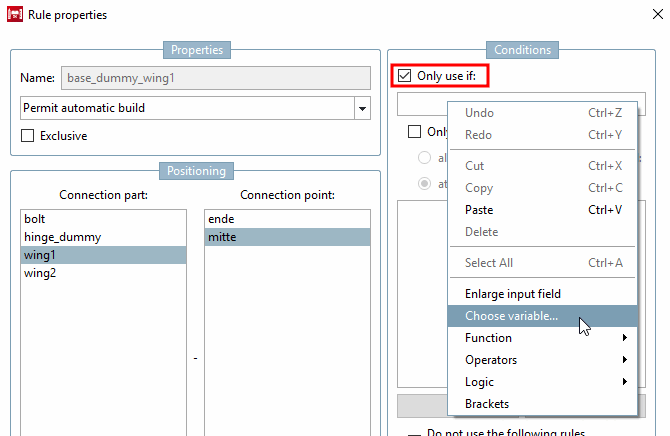Screen dimensions: 670x436
Task: Open the 'Permit automatic build' dropdown
Action: 361,108
